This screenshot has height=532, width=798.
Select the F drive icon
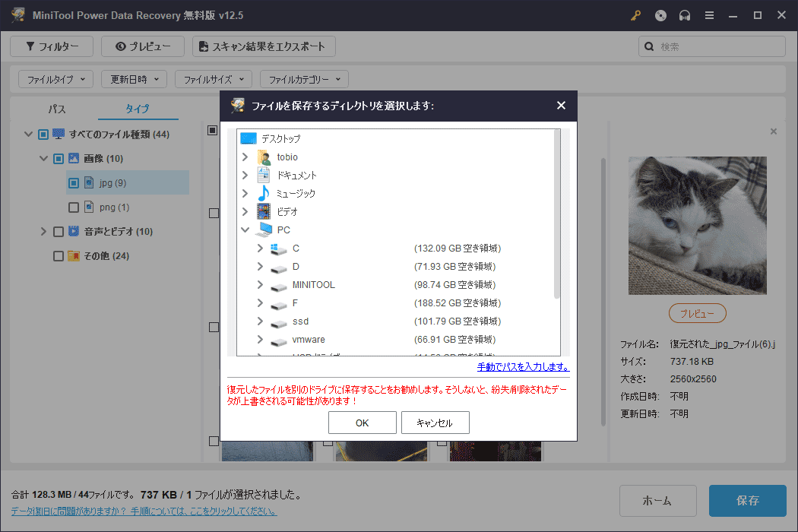(279, 305)
